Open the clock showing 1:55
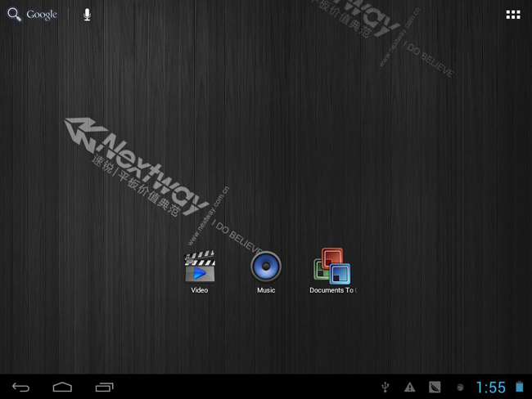The image size is (532, 399). click(490, 387)
